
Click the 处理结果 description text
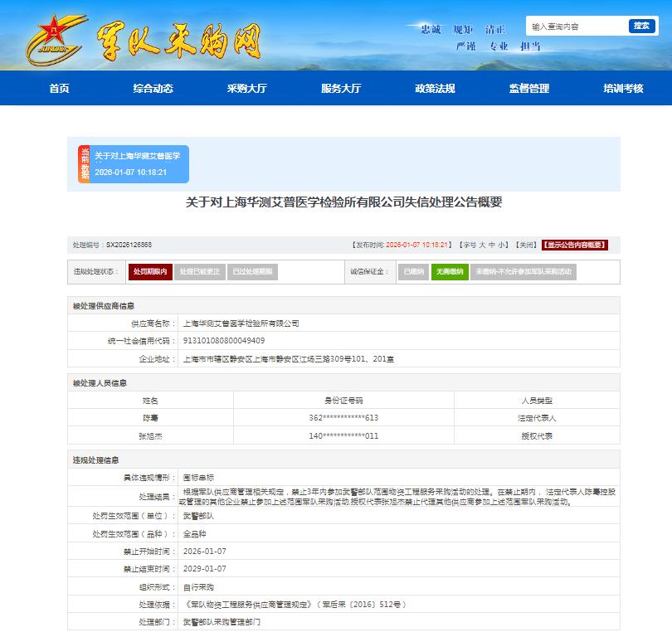[x=397, y=497]
